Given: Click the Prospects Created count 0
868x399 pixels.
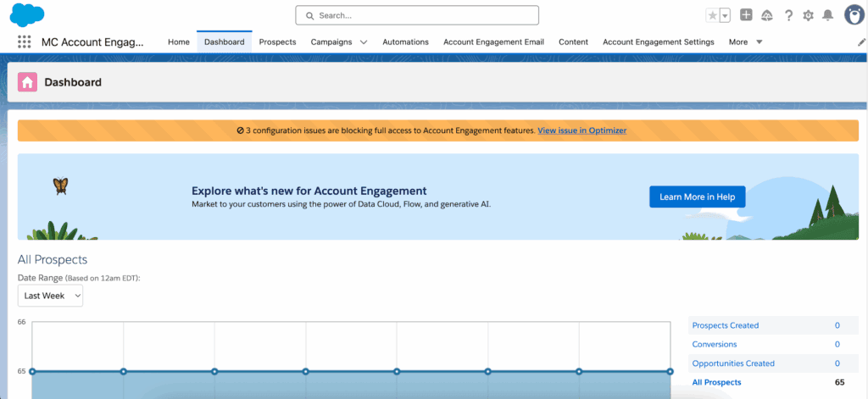Looking at the screenshot, I should point(837,325).
